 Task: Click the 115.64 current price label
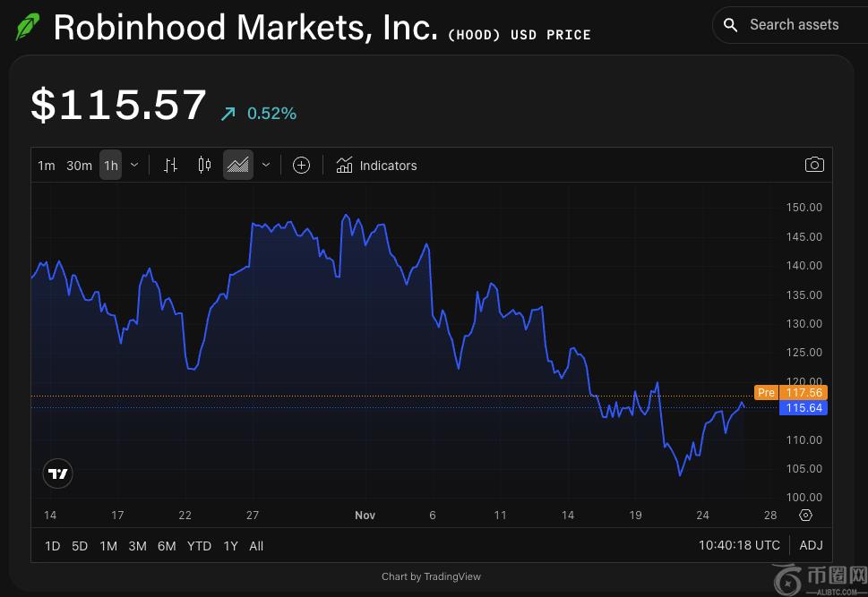(803, 408)
